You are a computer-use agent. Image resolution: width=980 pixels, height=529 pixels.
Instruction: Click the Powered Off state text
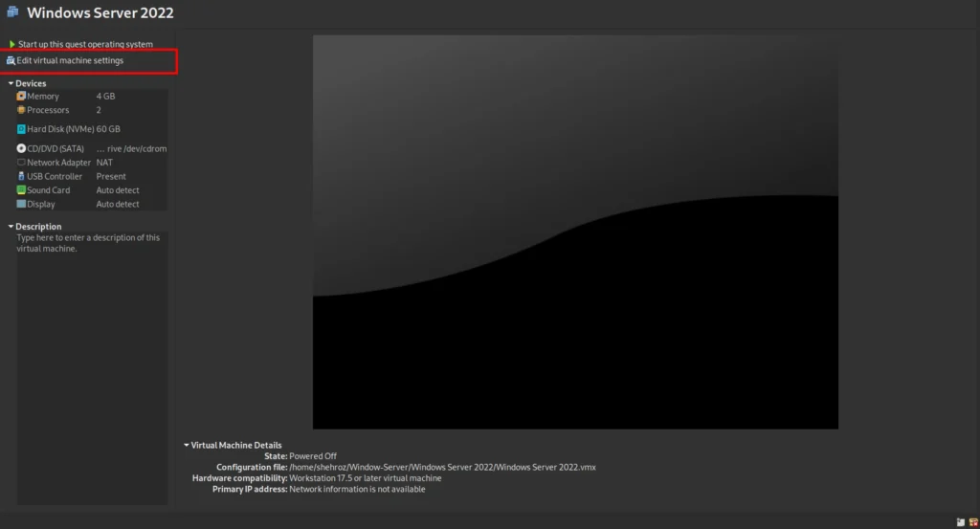313,456
